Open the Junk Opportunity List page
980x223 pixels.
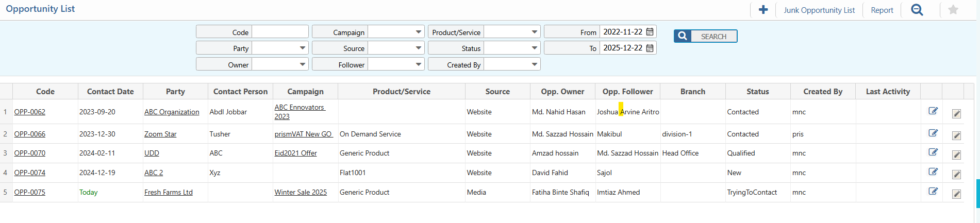819,10
